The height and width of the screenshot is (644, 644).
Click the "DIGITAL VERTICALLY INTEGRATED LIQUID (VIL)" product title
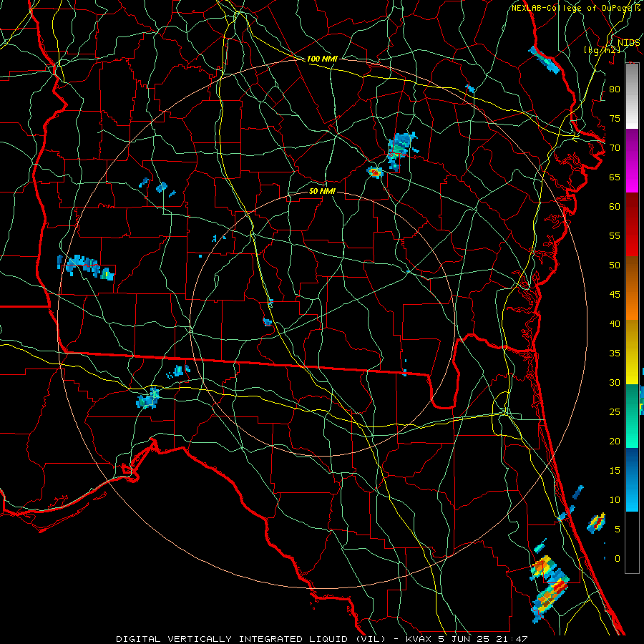pos(252,639)
